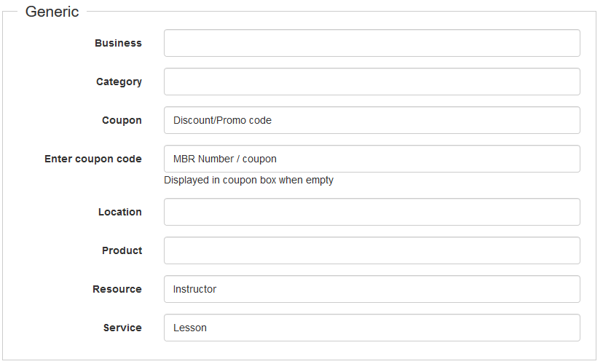The width and height of the screenshot is (603, 364).
Task: Focus the Product text field
Action: point(371,250)
